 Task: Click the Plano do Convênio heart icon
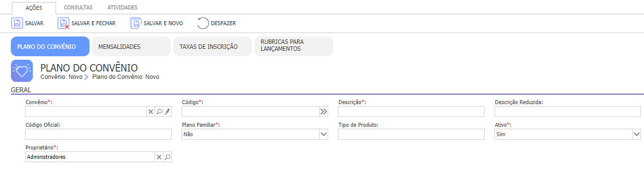22,71
